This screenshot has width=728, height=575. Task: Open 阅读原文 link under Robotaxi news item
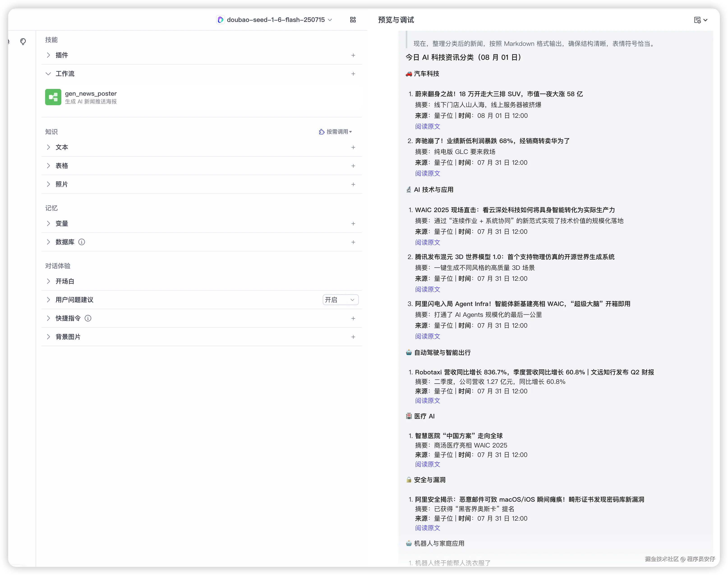click(x=427, y=401)
